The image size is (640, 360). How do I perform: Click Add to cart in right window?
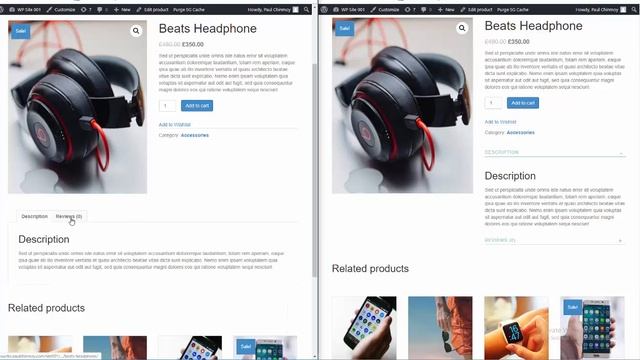click(523, 103)
